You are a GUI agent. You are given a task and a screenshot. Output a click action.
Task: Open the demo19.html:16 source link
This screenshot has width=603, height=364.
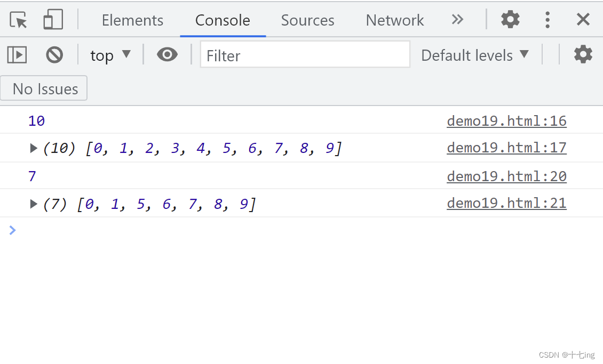pos(506,121)
